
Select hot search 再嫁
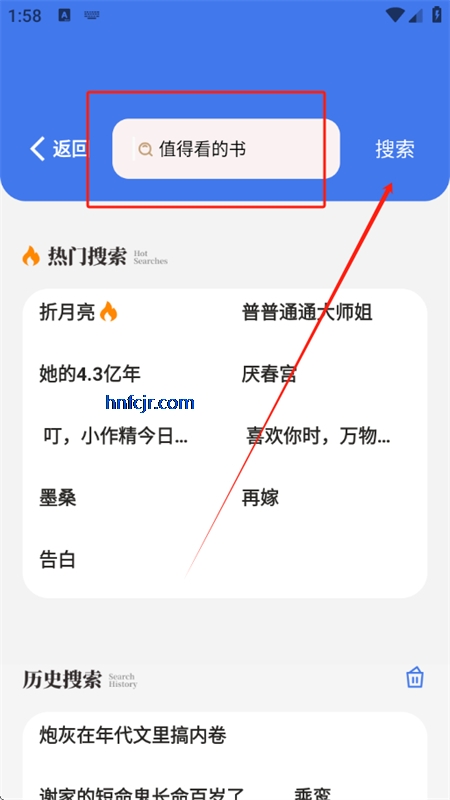260,498
